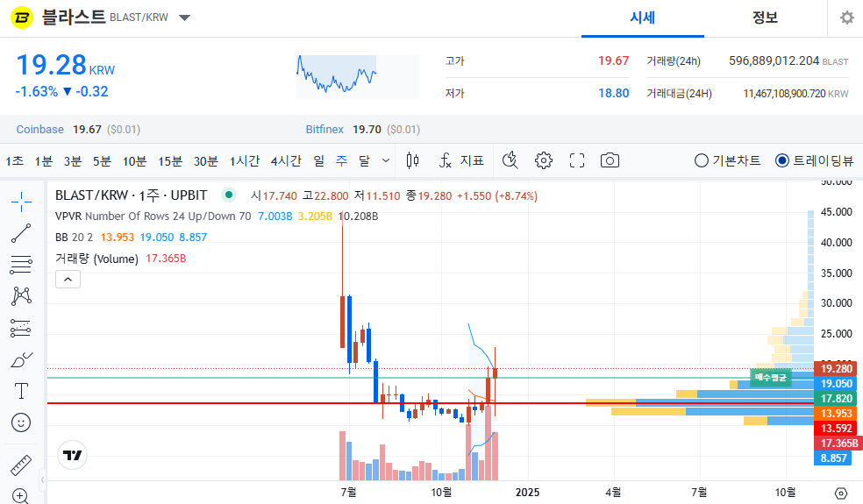Set chart interval to 1분
Screen dimensions: 863x504
coord(44,160)
